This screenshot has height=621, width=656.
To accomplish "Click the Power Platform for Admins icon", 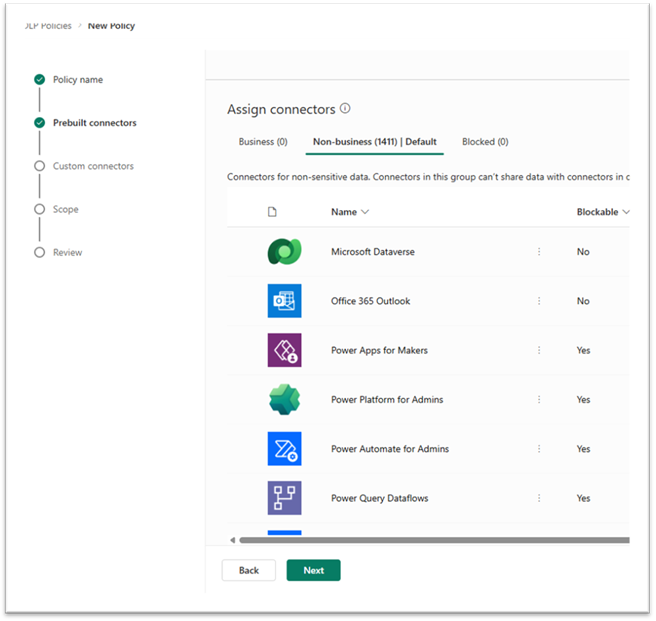I will click(284, 400).
